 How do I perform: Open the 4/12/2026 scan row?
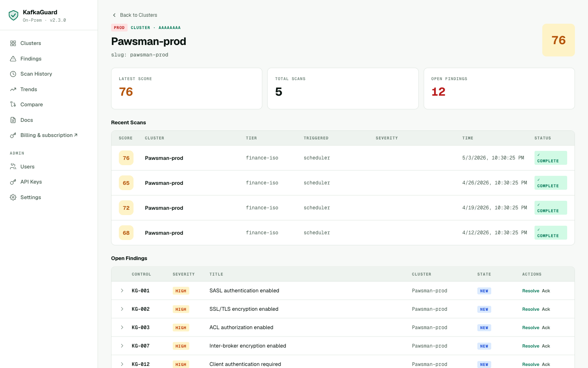[343, 233]
